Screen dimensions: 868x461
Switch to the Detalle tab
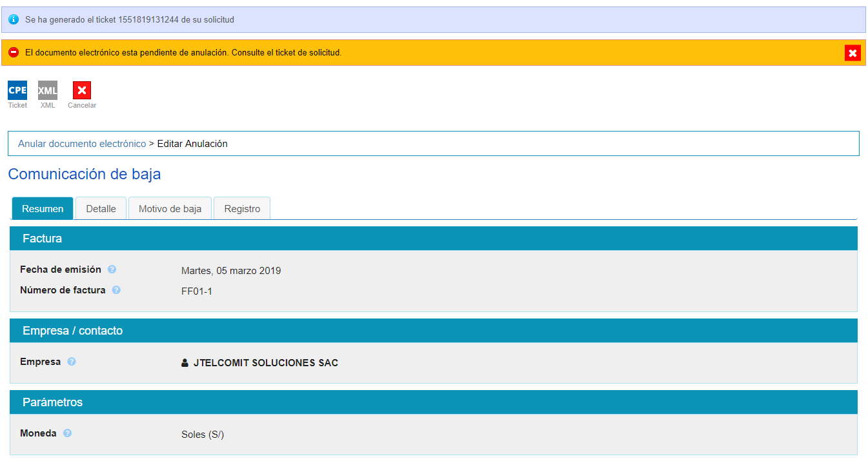tap(101, 209)
